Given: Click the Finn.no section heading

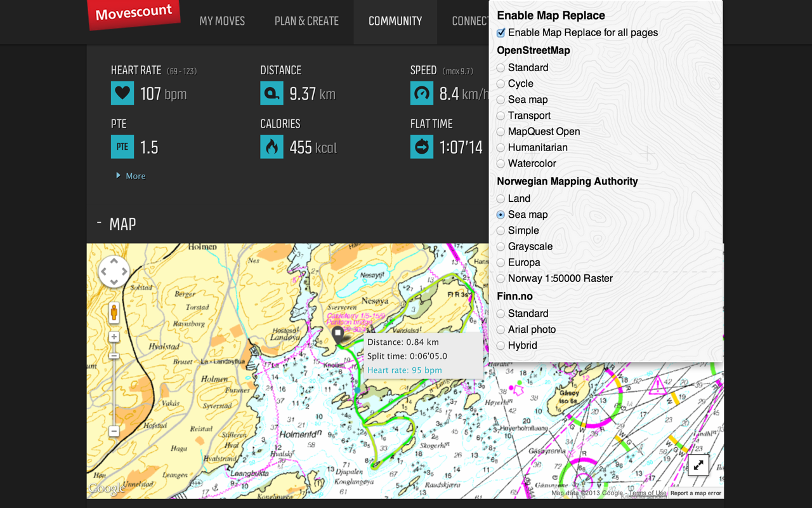Looking at the screenshot, I should (514, 297).
